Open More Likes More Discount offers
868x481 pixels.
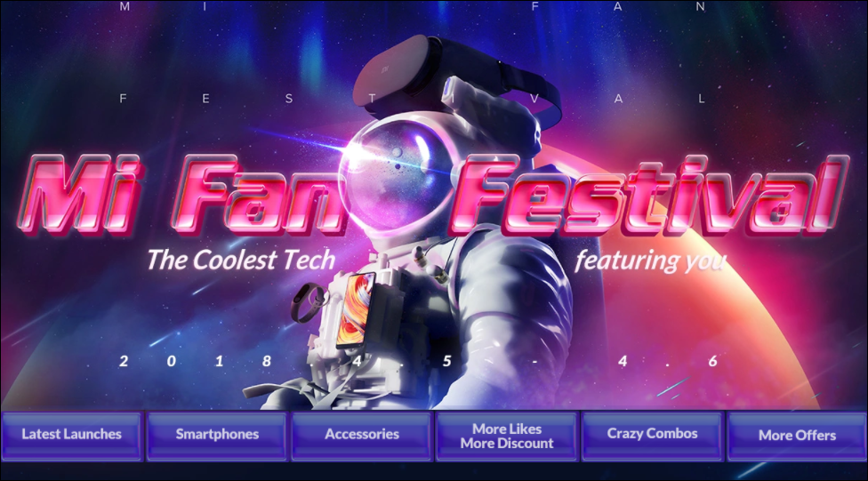tap(507, 436)
